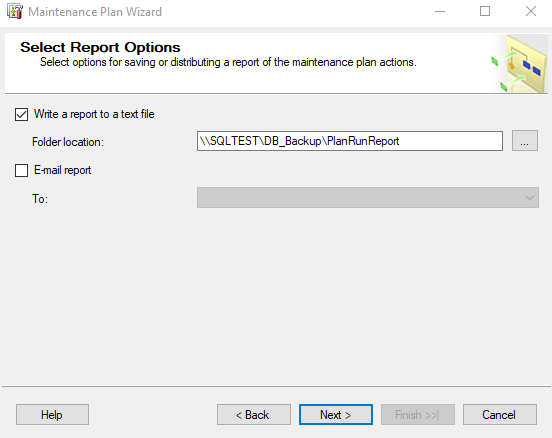Viewport: 552px width, 438px height.
Task: Enable the E-mail report checkbox
Action: [21, 170]
